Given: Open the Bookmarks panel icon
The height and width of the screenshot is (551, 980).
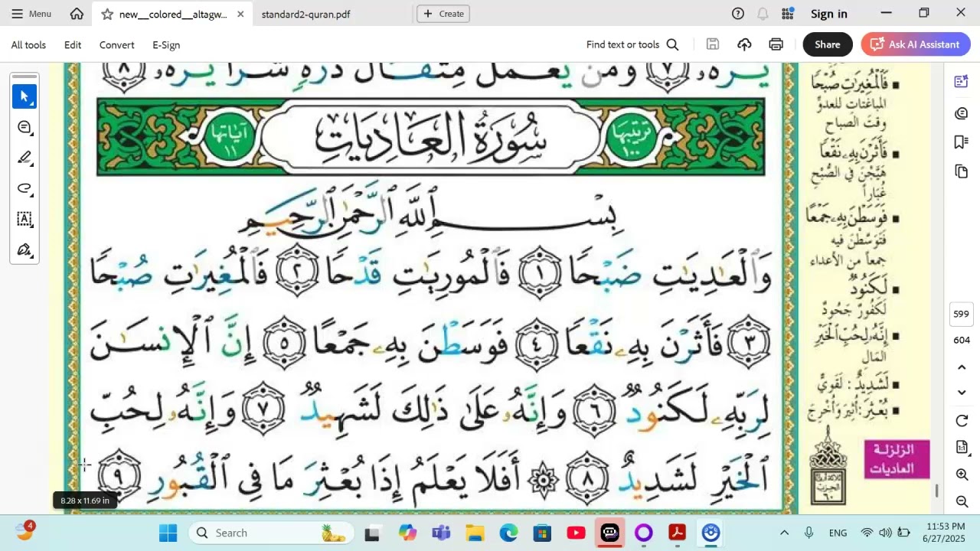Looking at the screenshot, I should (x=962, y=142).
